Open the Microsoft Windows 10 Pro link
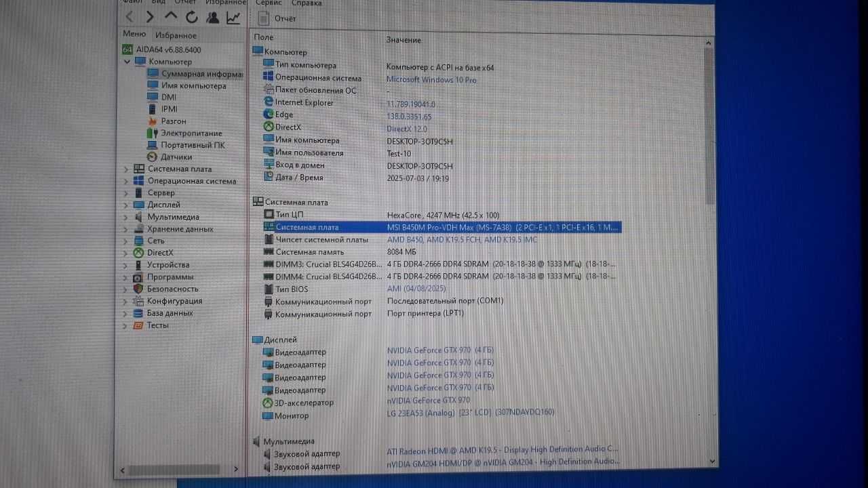This screenshot has height=488, width=868. 431,80
